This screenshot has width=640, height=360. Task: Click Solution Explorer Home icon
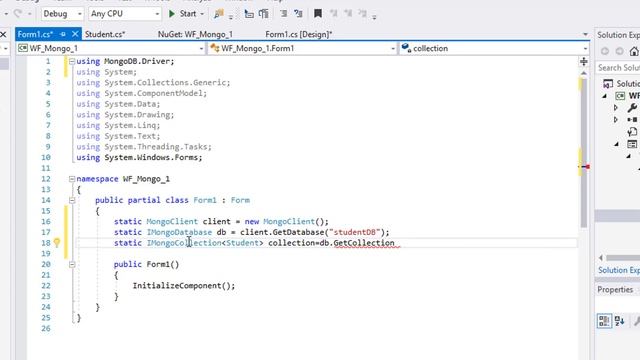pos(634,51)
